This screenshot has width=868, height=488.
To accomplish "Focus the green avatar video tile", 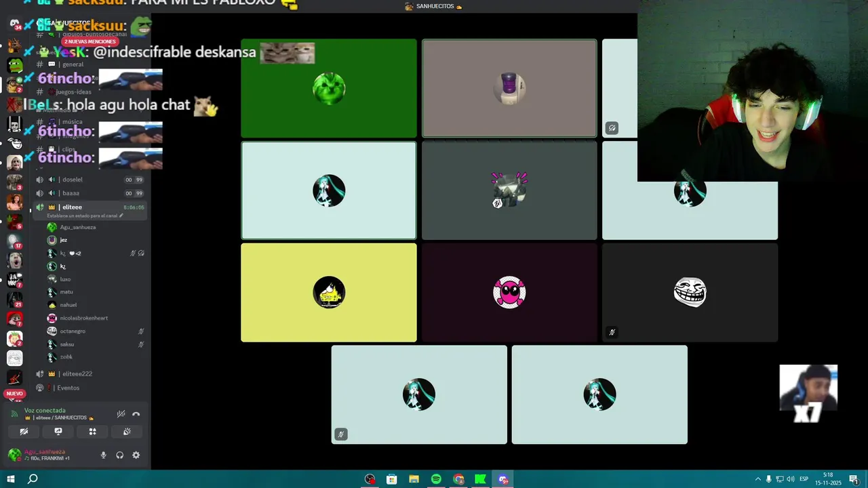I will (329, 88).
